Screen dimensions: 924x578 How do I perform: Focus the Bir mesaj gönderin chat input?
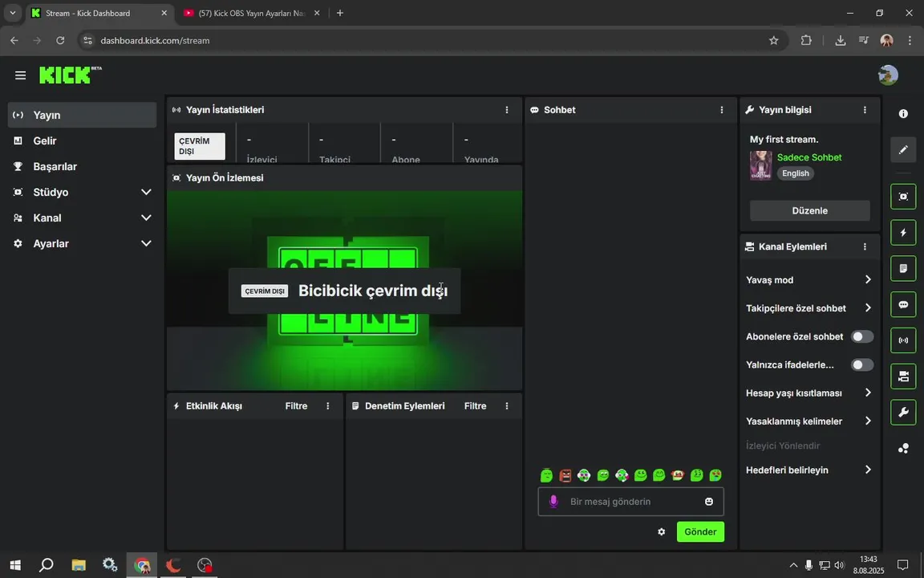click(x=630, y=501)
